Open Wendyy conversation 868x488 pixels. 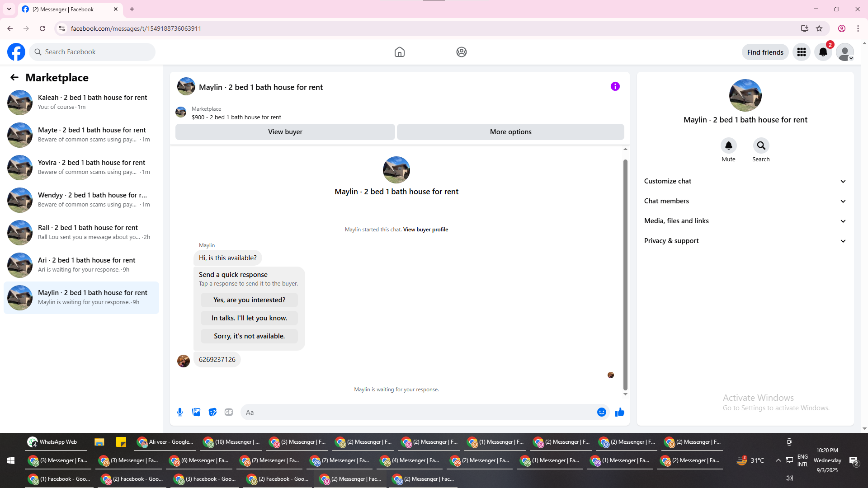point(81,200)
